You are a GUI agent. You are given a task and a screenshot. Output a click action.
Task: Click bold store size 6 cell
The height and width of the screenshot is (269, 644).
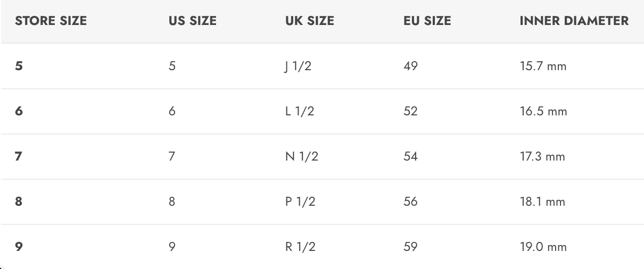pyautogui.click(x=19, y=112)
